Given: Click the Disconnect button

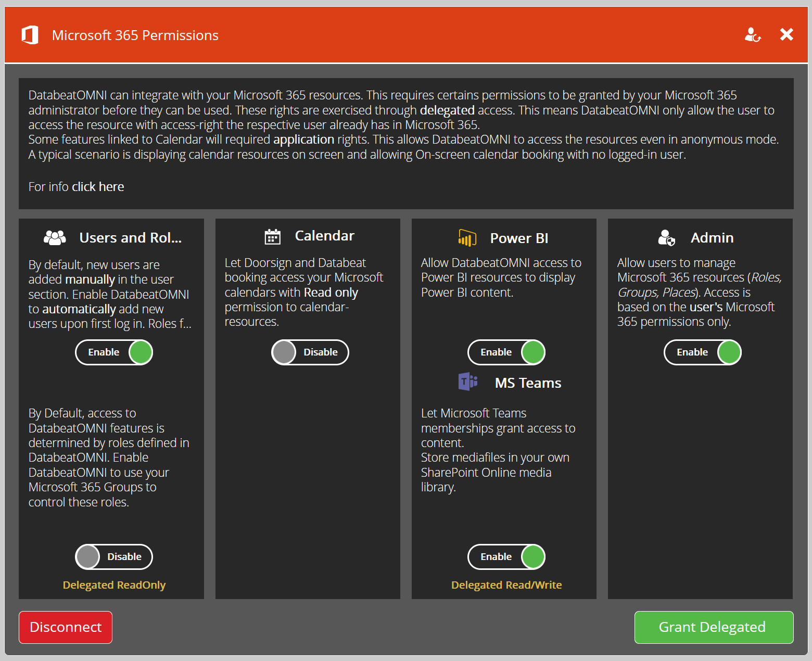Looking at the screenshot, I should [66, 627].
